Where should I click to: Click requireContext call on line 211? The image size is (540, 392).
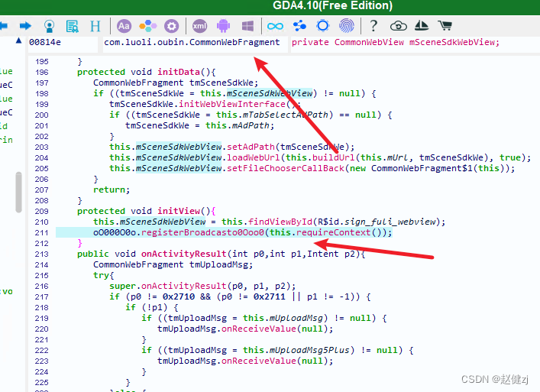pyautogui.click(x=333, y=232)
